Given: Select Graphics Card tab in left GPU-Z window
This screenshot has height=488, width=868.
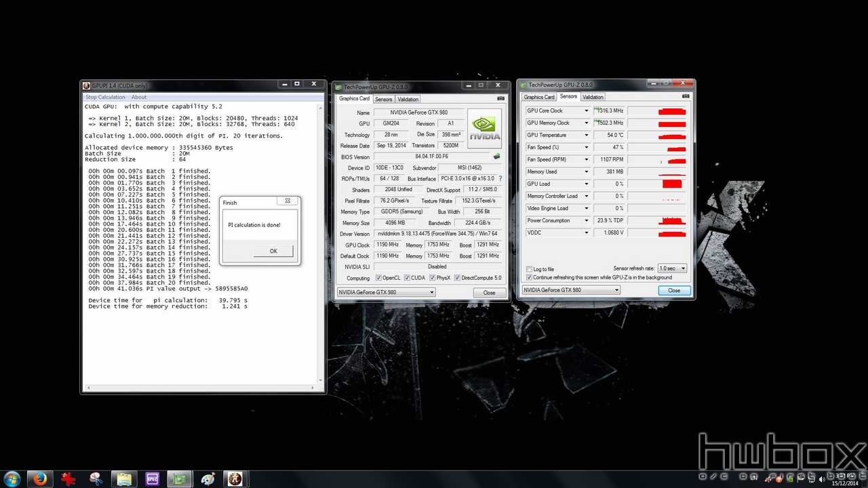Looking at the screenshot, I should pyautogui.click(x=355, y=99).
